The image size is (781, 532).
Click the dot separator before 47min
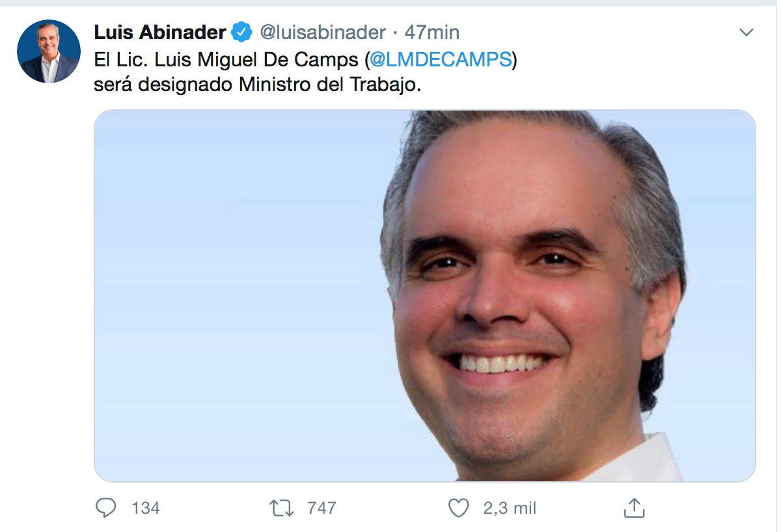click(x=395, y=32)
